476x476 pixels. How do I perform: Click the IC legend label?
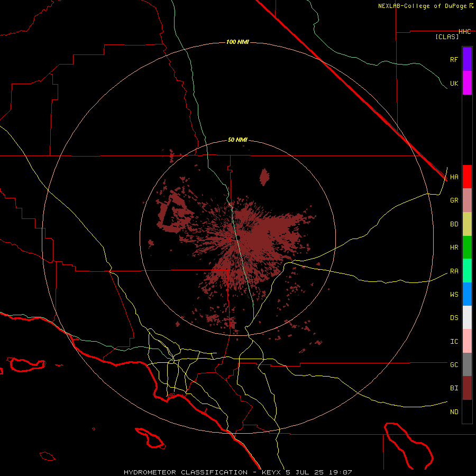click(454, 342)
